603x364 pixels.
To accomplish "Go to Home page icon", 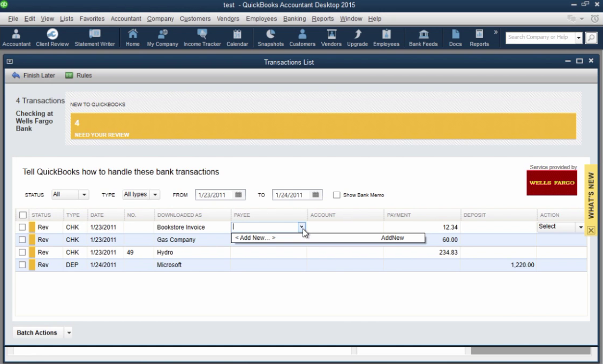I will point(133,38).
